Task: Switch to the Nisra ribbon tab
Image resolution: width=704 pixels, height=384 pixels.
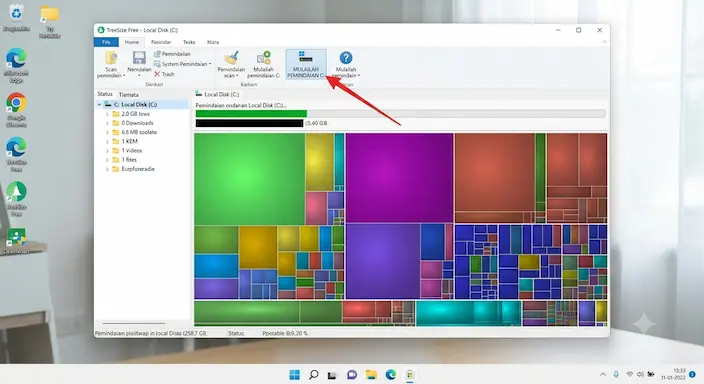Action: (213, 42)
